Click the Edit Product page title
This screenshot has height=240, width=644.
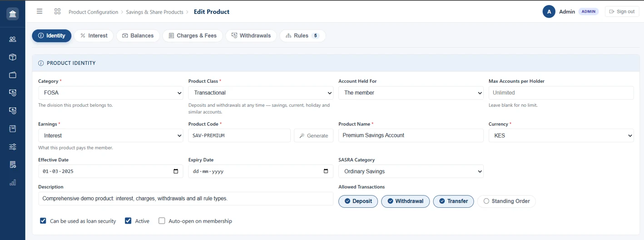(x=212, y=12)
